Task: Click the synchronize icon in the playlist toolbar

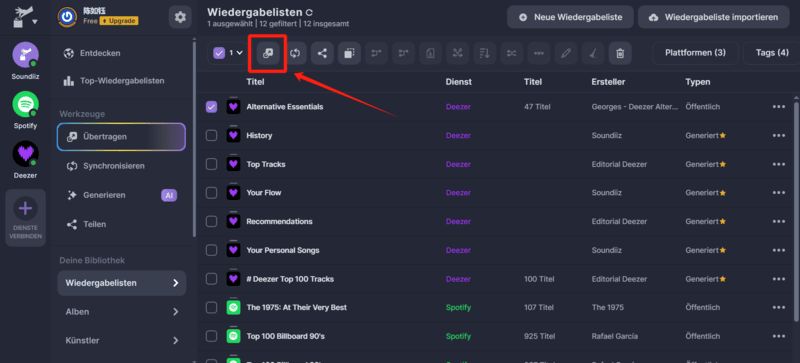Action: 295,53
